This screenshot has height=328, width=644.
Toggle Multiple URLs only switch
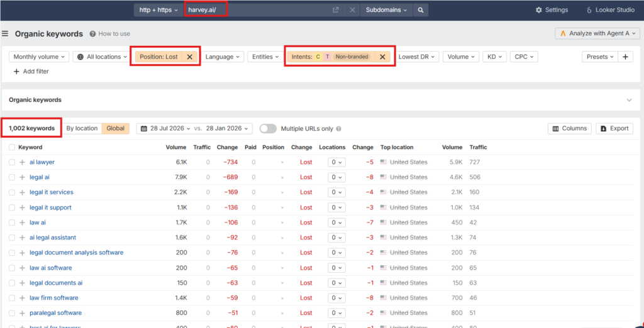pos(268,128)
